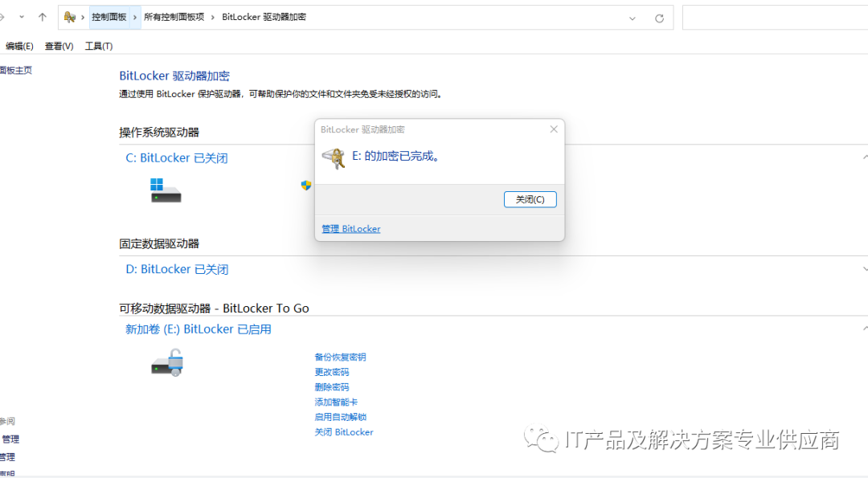
Task: Open the recent locations chevron in navigation
Action: (x=22, y=17)
